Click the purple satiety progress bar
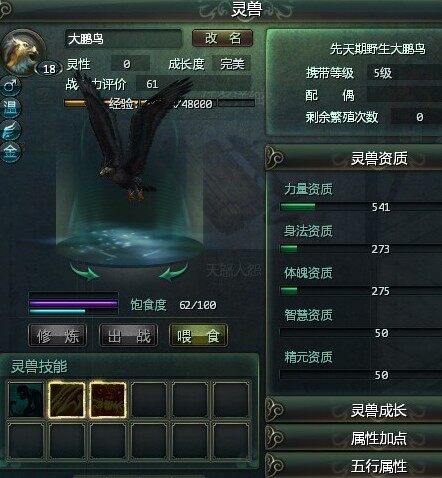The image size is (442, 478). tap(74, 304)
